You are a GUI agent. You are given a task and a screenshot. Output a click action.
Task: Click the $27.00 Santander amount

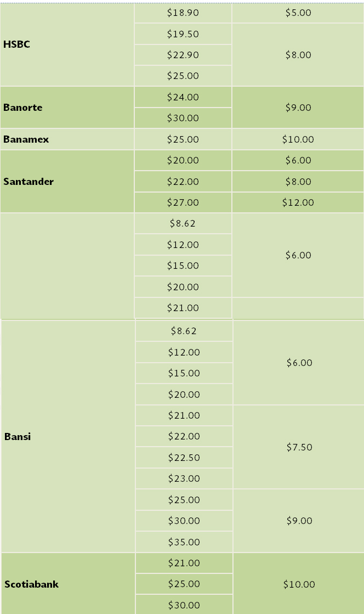coord(183,202)
